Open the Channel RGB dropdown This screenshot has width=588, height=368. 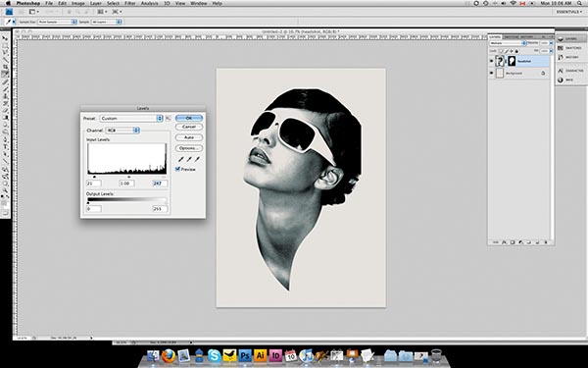pos(122,131)
